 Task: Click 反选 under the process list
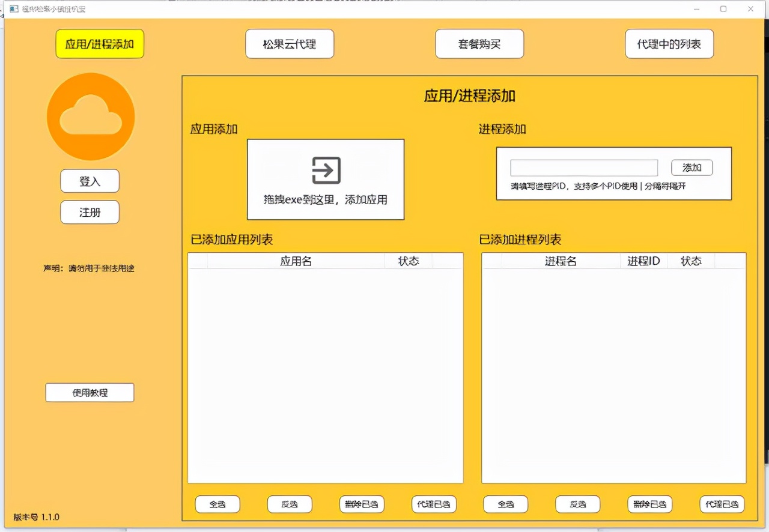(577, 504)
